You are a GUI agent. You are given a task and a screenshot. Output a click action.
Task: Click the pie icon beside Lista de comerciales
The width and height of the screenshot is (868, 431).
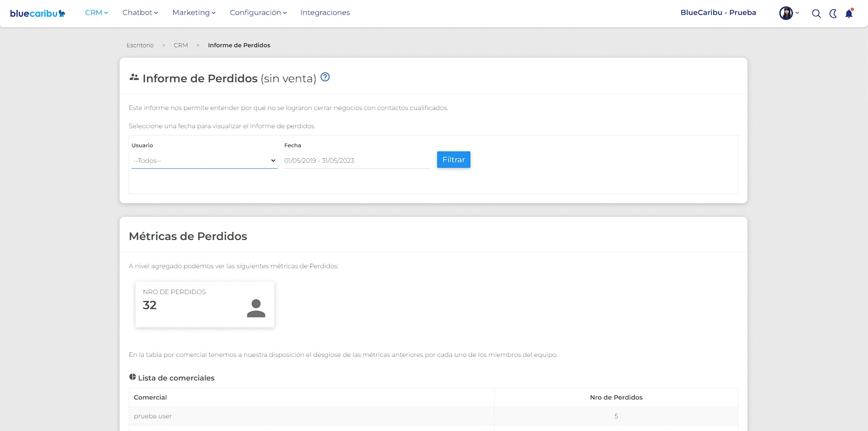[132, 377]
